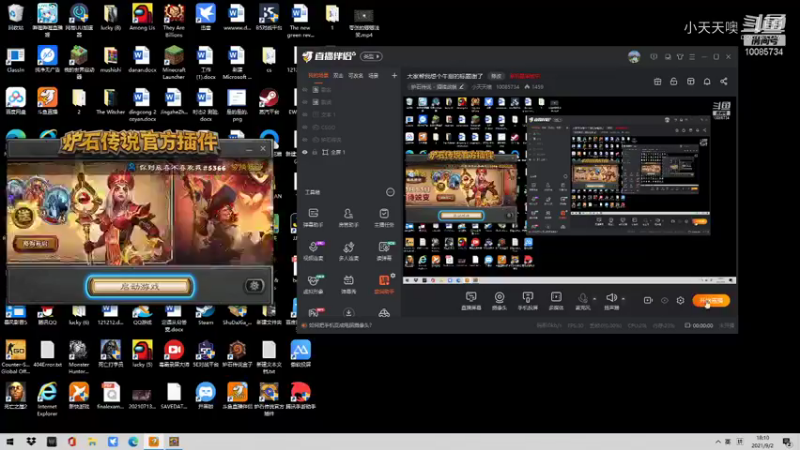Viewport: 800px width, 450px height.
Task: Open 读弹幕 tool in the toolbox
Action: pos(384,251)
